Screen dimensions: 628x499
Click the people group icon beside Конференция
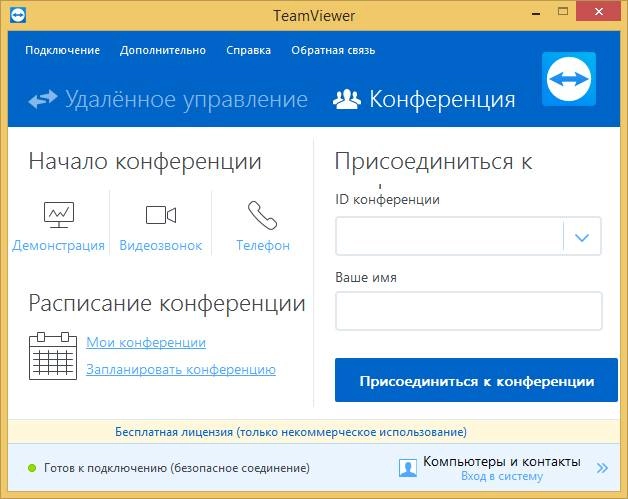click(x=347, y=99)
